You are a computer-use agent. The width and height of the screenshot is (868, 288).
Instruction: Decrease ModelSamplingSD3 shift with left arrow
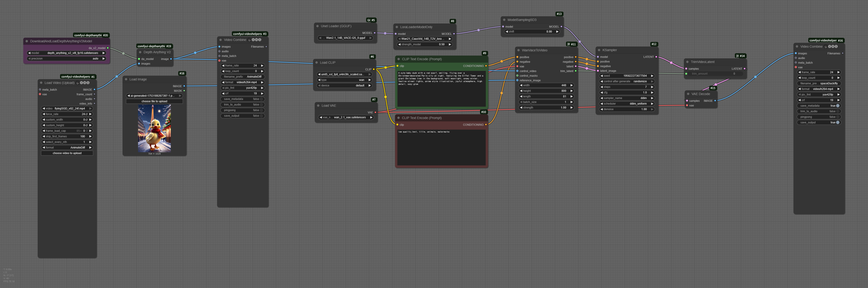point(507,32)
